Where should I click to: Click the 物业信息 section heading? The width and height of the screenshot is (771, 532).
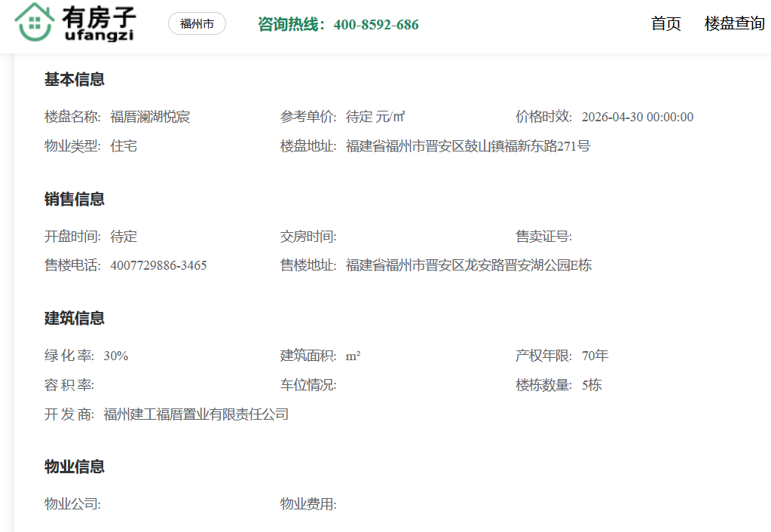[74, 466]
